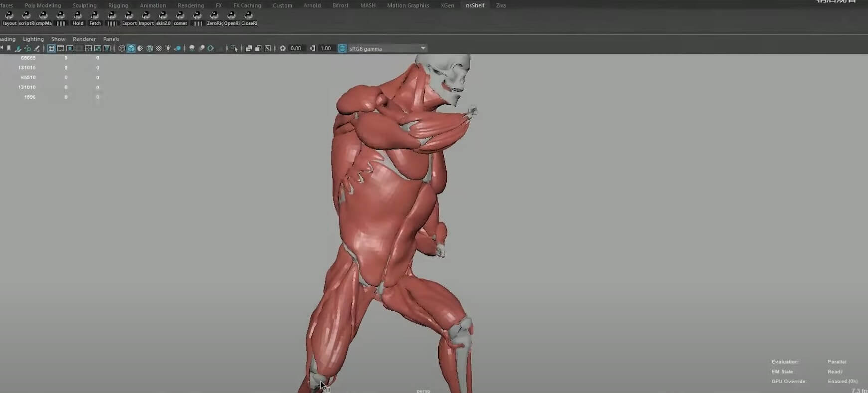Open the Ziva shelf tab
This screenshot has width=868, height=393.
point(501,5)
